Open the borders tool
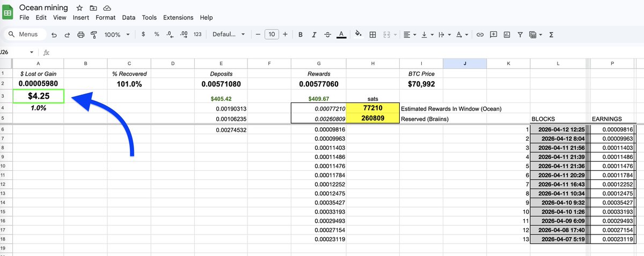 point(372,34)
